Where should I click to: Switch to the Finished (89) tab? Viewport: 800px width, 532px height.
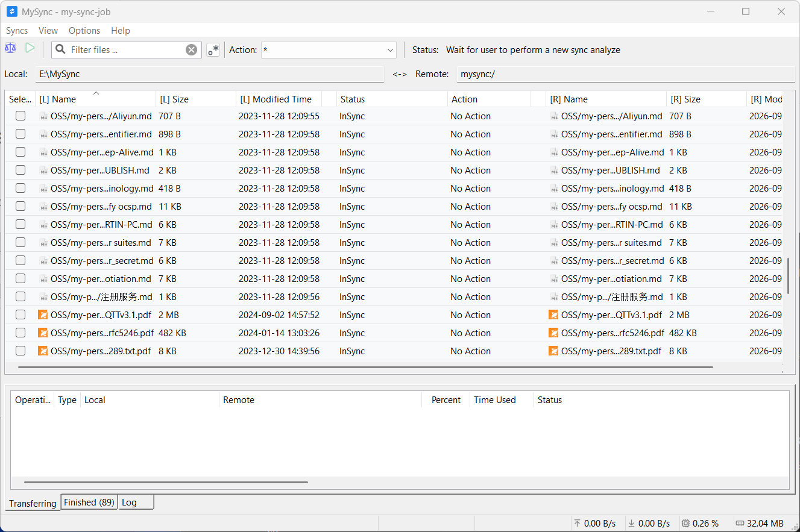89,502
